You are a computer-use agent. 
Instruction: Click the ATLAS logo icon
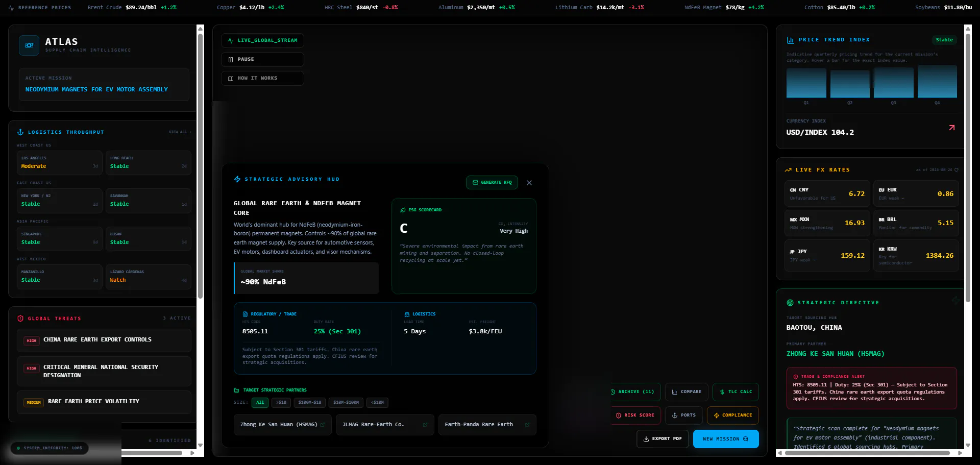pos(29,45)
